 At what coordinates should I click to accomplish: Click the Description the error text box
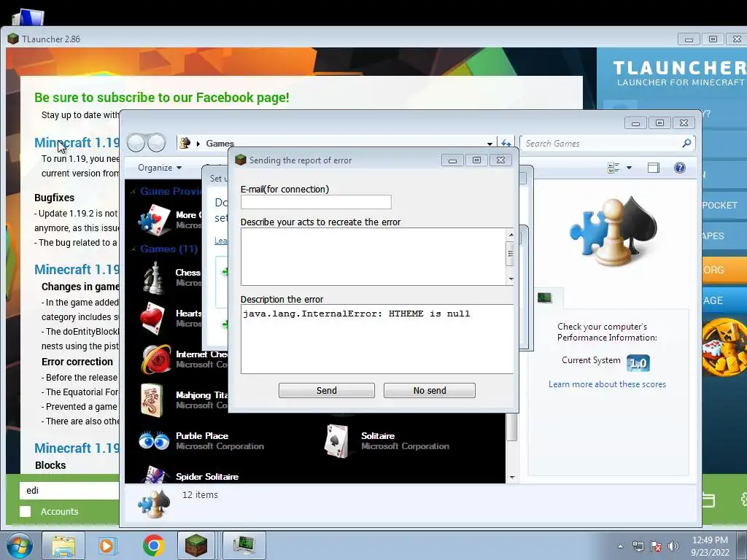pyautogui.click(x=377, y=339)
